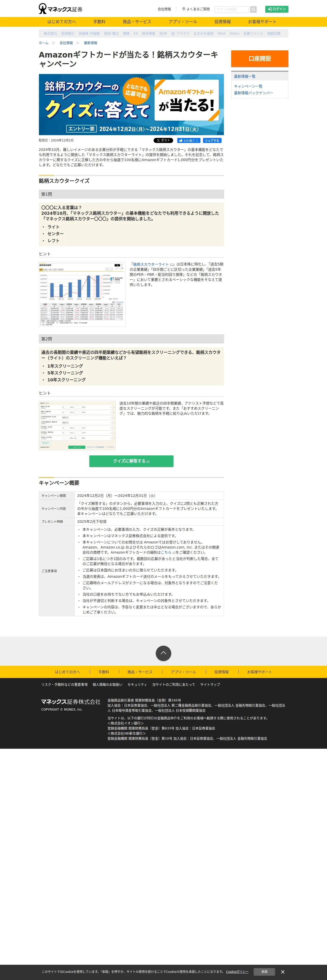
Task: Open はじめての方へ in yellow nav
Action: click(x=62, y=22)
